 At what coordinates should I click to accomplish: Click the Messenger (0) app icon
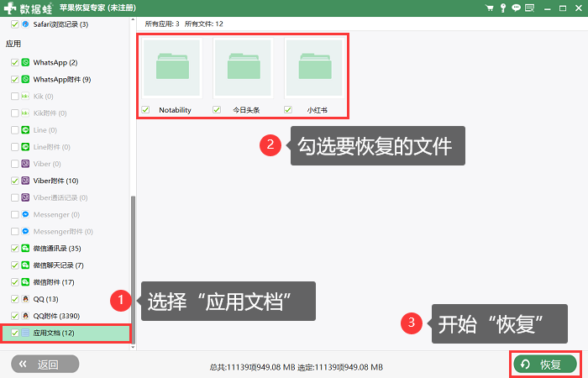(25, 214)
